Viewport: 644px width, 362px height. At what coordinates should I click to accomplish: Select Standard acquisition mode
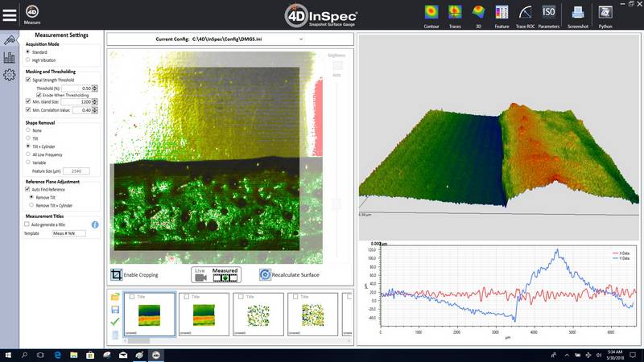pos(28,51)
